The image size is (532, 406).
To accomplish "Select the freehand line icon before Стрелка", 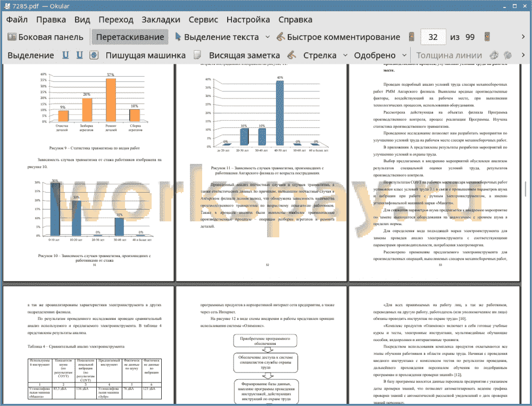I will tap(292, 55).
